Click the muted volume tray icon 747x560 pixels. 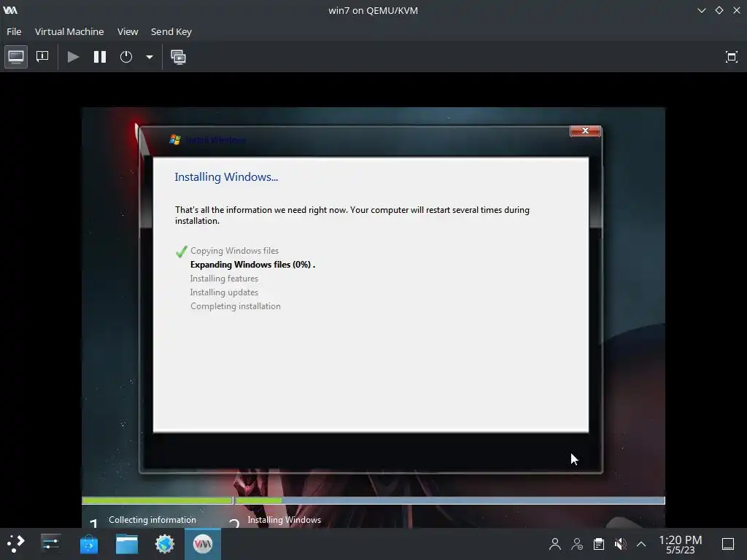pos(620,544)
